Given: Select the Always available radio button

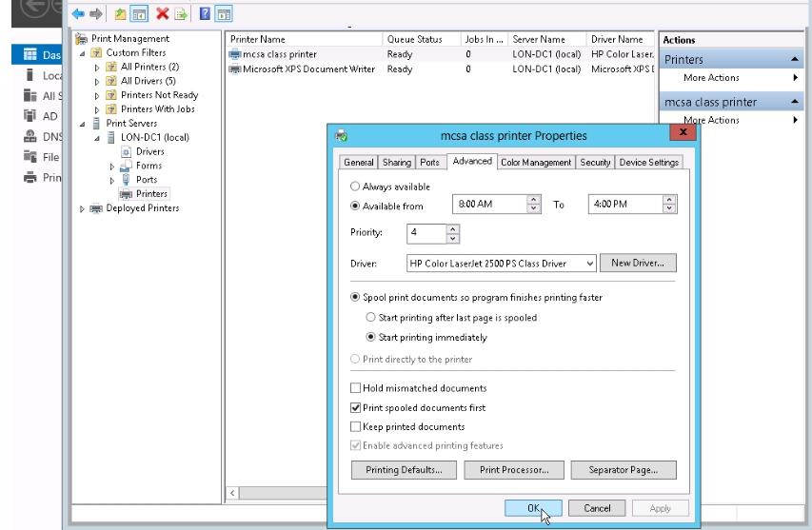Looking at the screenshot, I should tap(356, 187).
